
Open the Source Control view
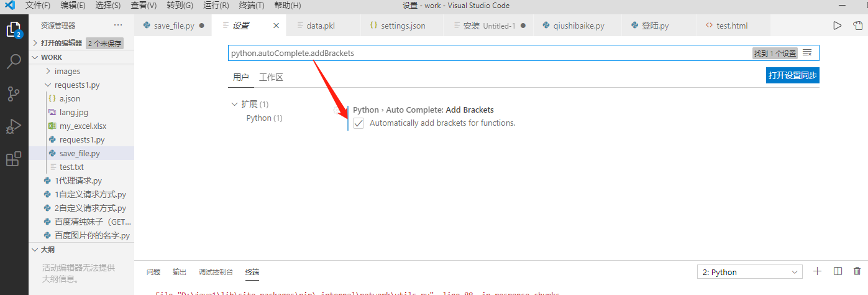(x=14, y=94)
